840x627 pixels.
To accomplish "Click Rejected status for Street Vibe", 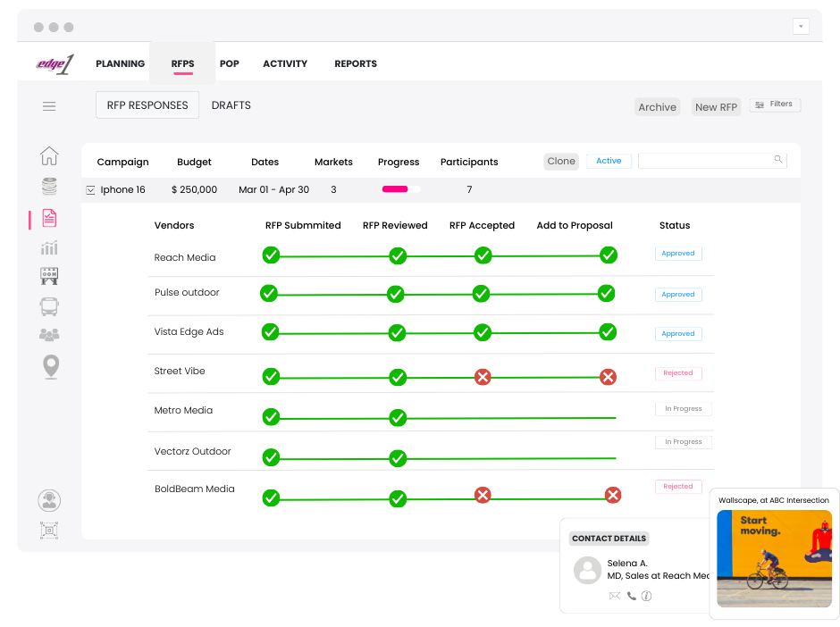I will 678,373.
